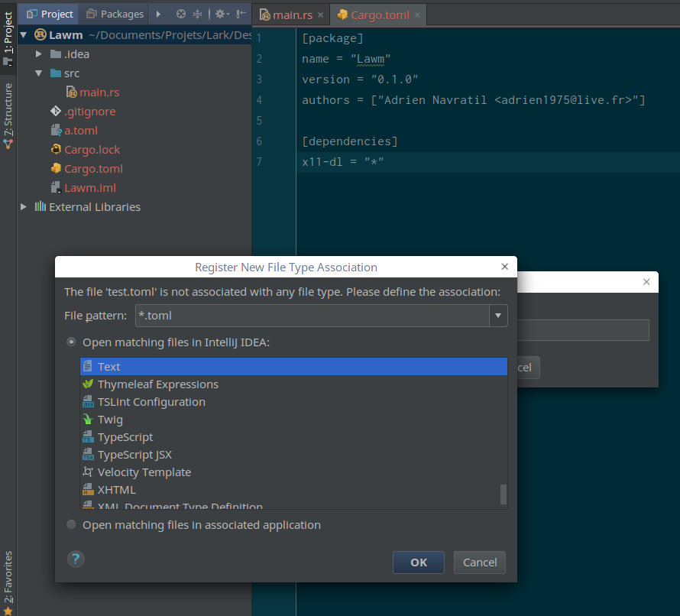Select Twig file type
The width and height of the screenshot is (680, 616).
(x=293, y=420)
